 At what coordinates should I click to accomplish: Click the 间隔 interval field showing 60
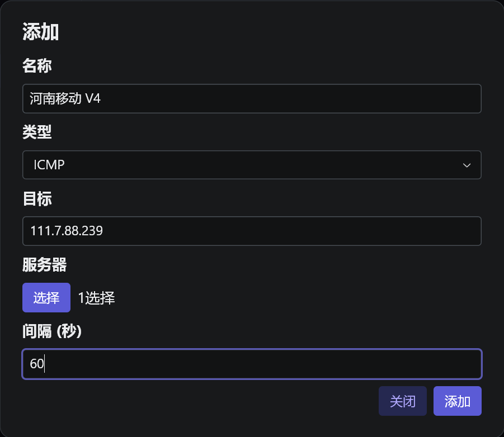pos(252,364)
